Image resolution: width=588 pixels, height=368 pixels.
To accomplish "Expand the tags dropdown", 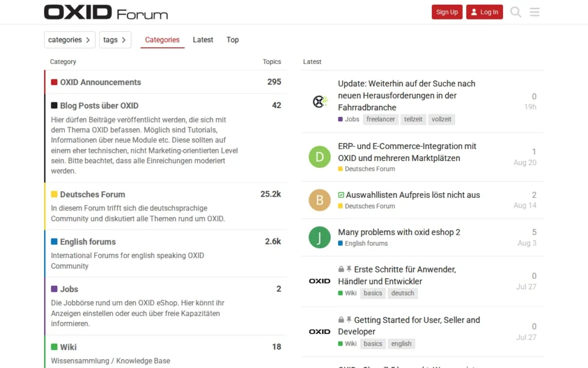I will tap(115, 40).
